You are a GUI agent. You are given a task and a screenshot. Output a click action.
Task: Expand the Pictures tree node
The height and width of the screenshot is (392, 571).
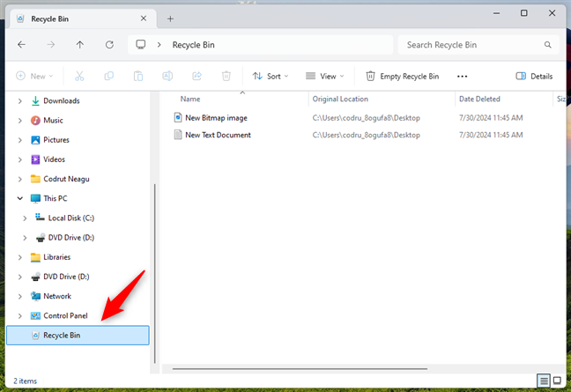click(20, 140)
